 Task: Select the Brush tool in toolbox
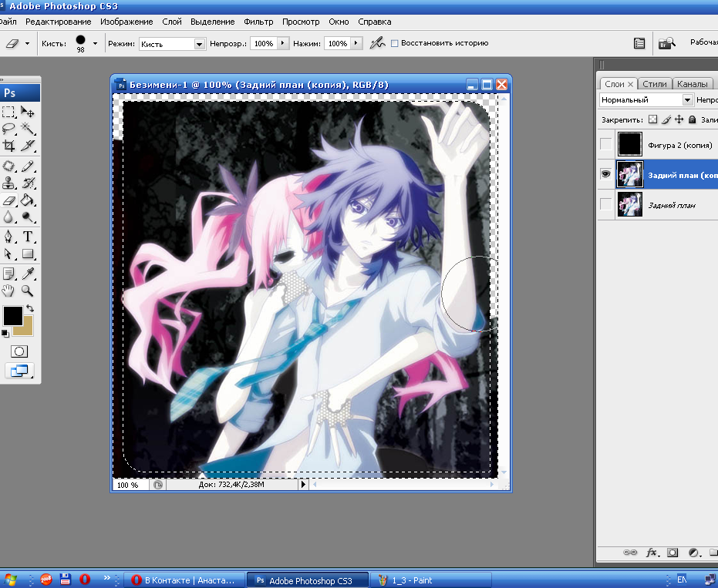(x=28, y=166)
